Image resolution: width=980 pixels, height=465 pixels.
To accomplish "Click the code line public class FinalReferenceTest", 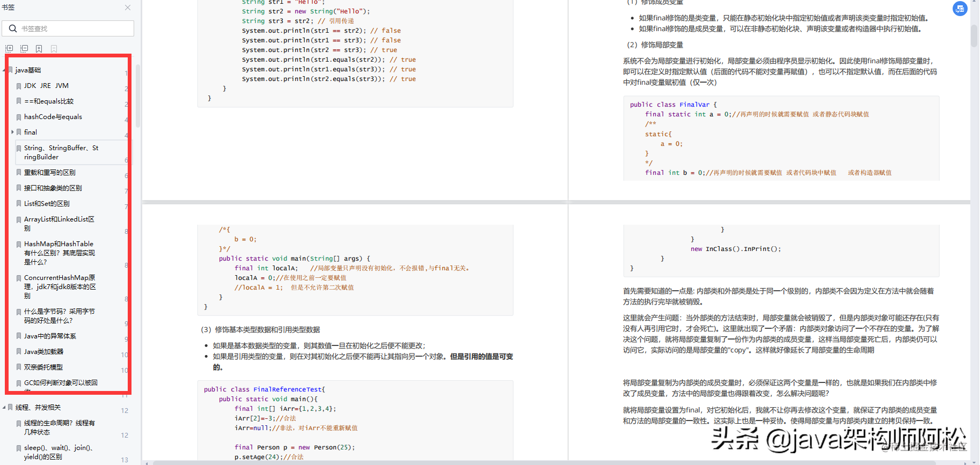I will [x=265, y=389].
